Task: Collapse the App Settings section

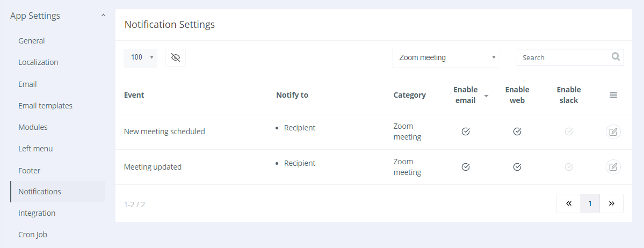Action: pos(103,16)
